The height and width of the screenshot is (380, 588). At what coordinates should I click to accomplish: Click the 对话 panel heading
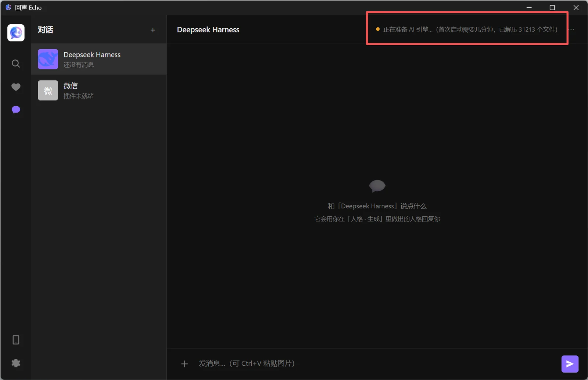coord(46,30)
